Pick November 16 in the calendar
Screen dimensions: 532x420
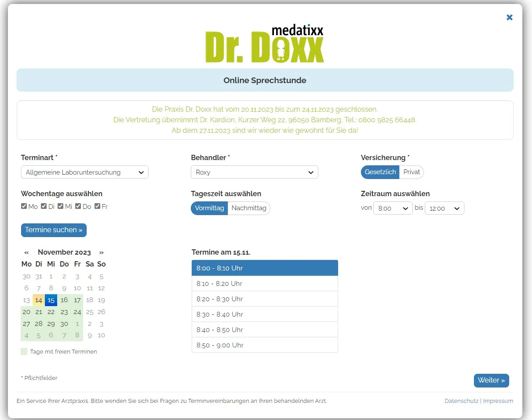tap(64, 300)
